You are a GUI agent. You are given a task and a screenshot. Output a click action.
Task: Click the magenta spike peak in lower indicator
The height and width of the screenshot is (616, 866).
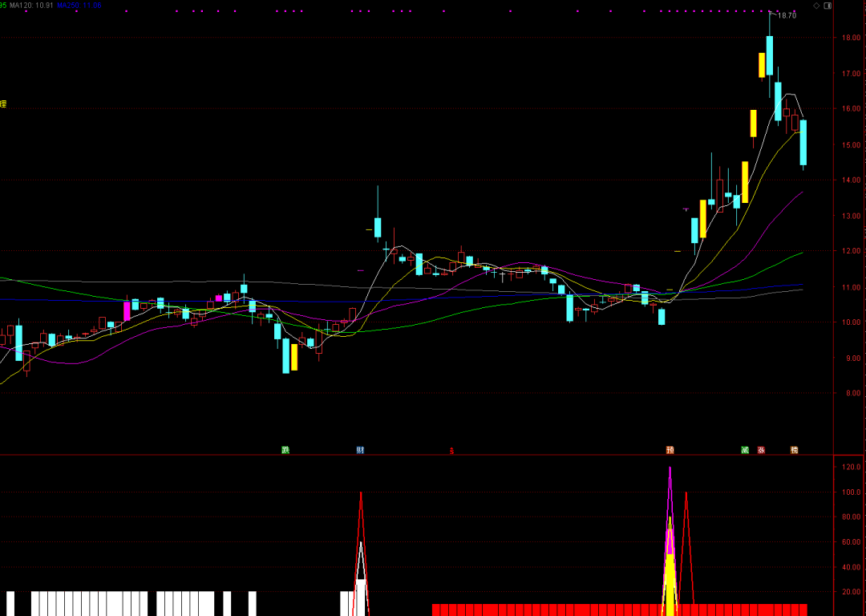670,468
